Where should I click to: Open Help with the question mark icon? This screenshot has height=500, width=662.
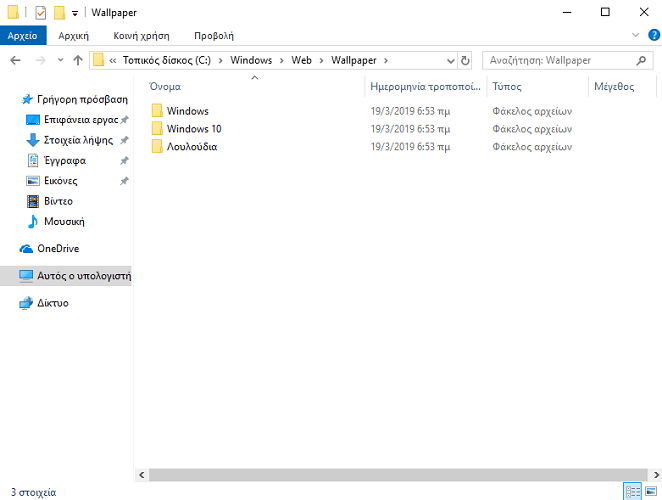pos(654,35)
